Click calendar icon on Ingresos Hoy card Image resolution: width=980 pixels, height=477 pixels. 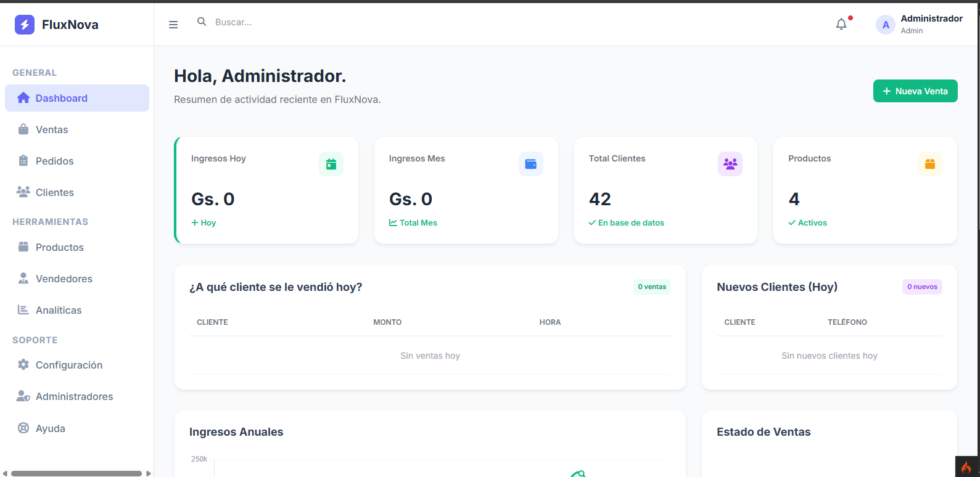[331, 164]
